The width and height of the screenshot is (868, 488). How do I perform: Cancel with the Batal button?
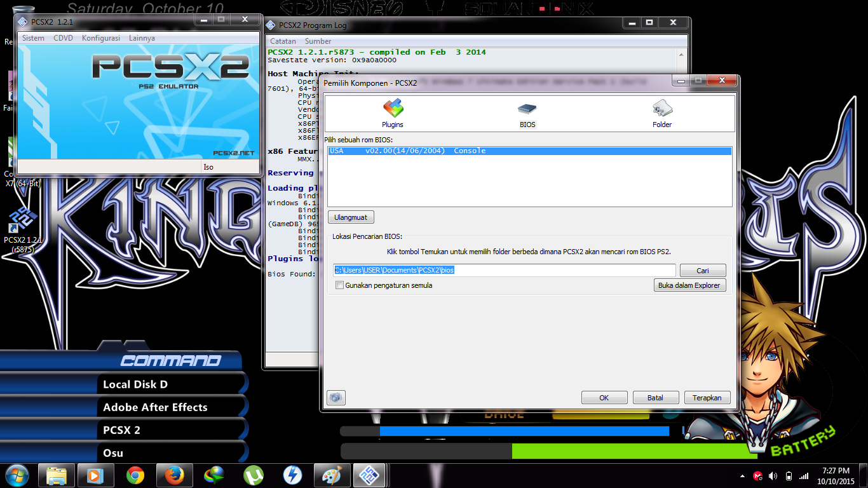tap(656, 398)
